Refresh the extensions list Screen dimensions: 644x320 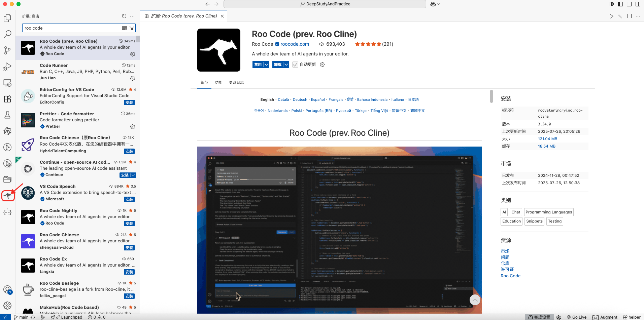pos(124,16)
